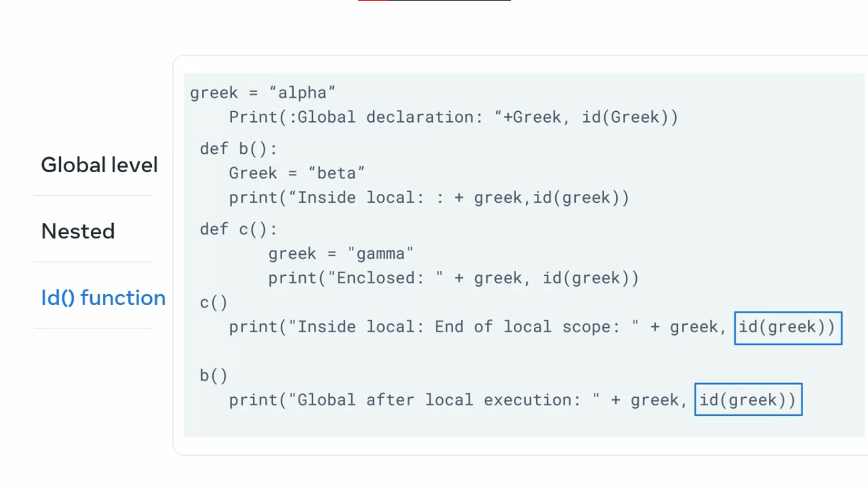Select the Global level tab
868x488 pixels.
99,165
